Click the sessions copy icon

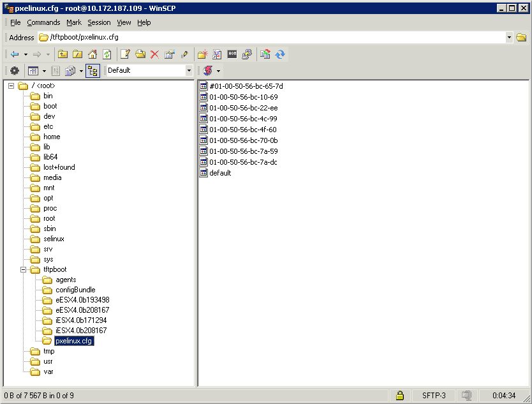pyautogui.click(x=70, y=71)
